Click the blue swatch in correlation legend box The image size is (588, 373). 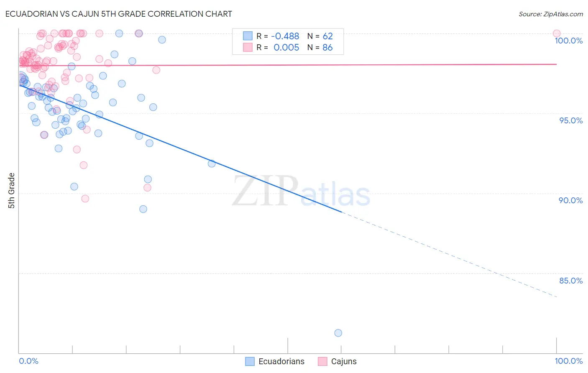tap(248, 36)
